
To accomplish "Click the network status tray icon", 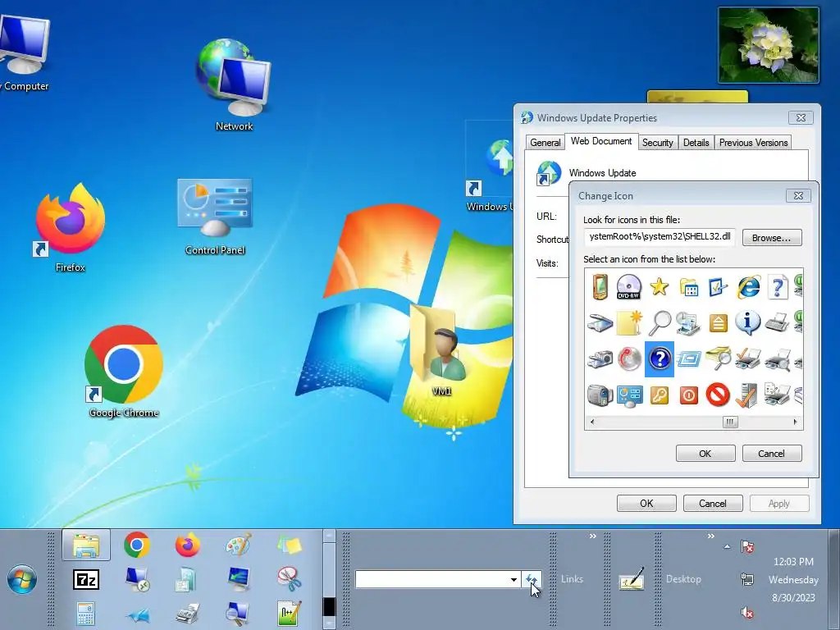I will pos(747,579).
